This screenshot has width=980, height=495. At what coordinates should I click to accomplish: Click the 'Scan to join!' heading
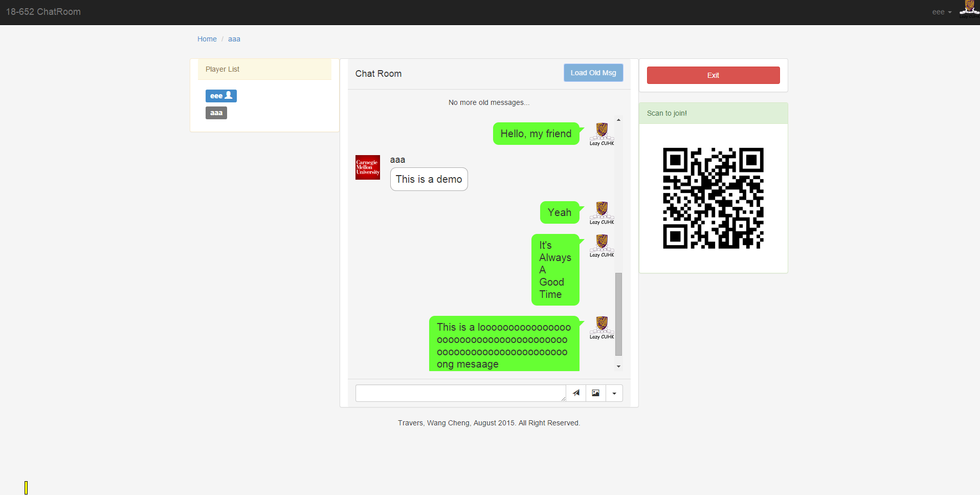coord(667,113)
